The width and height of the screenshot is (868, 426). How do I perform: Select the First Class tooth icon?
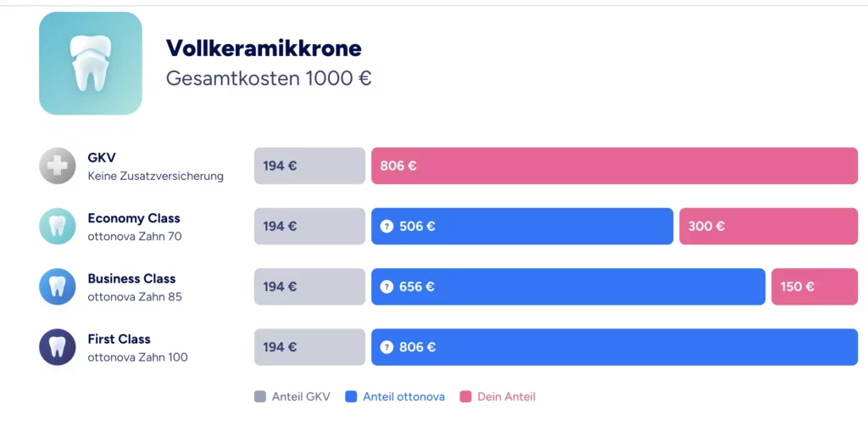58,347
